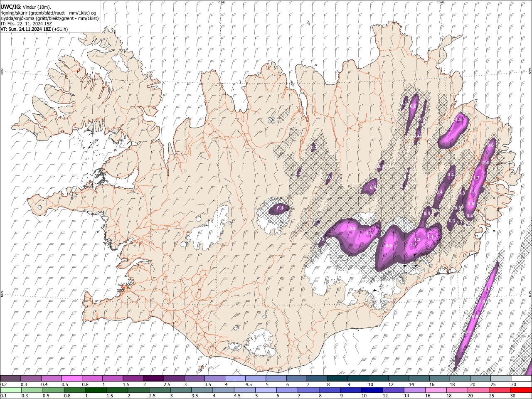Select upper snow scale swatch at 12
The height and width of the screenshot is (399, 532).
399,379
